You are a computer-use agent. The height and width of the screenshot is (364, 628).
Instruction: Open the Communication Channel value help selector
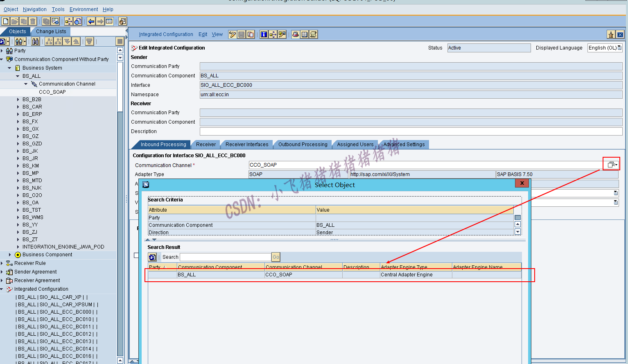(x=611, y=163)
